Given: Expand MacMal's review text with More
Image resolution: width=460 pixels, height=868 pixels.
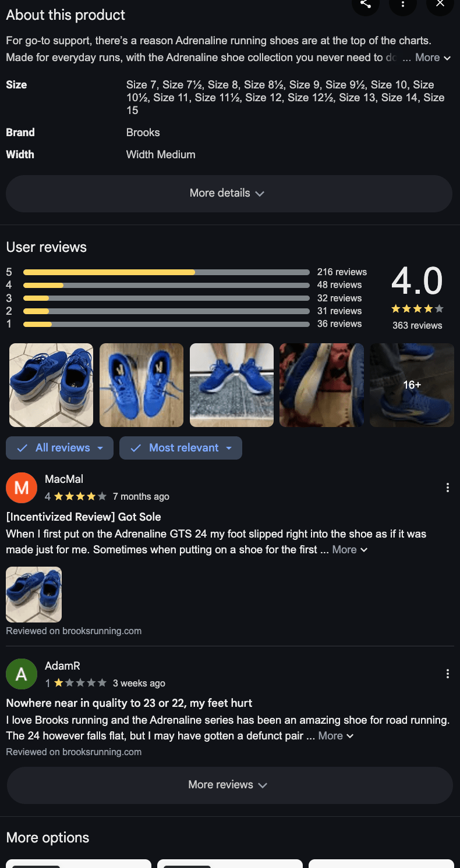Looking at the screenshot, I should (x=350, y=550).
